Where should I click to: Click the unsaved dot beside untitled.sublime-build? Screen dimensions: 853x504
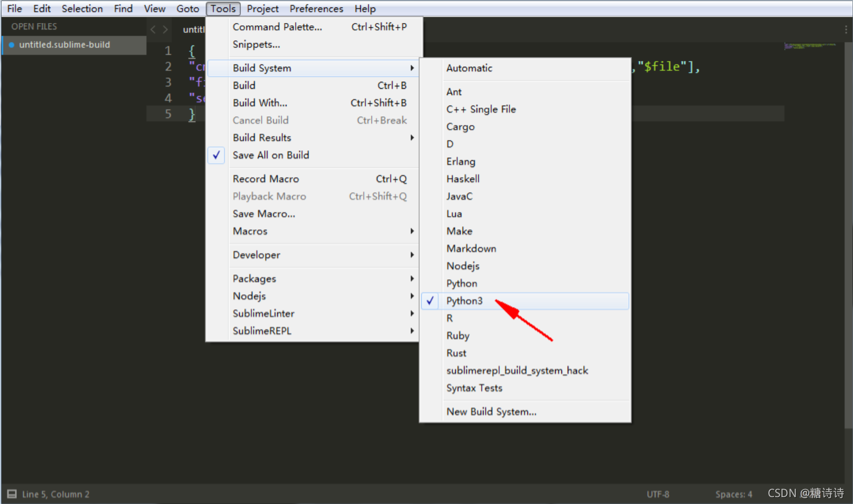tap(12, 45)
